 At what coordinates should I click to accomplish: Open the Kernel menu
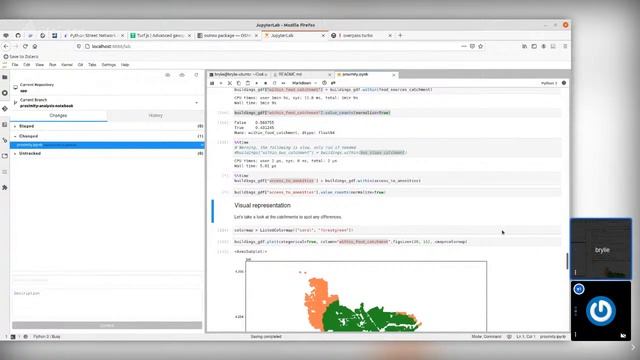click(x=67, y=65)
